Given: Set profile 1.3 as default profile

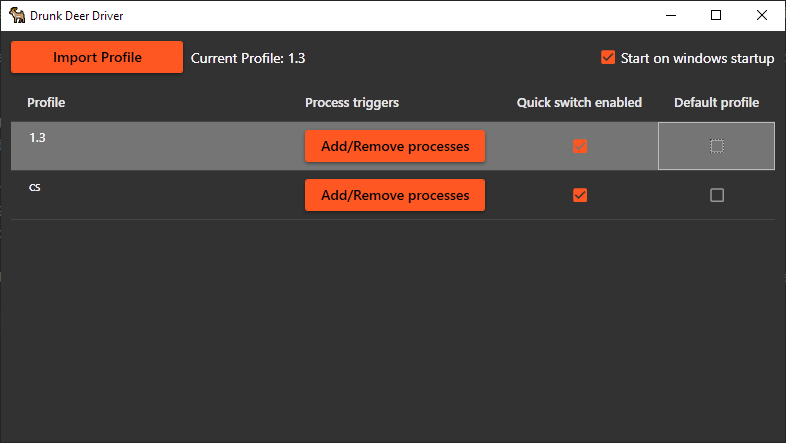Looking at the screenshot, I should click(x=717, y=146).
